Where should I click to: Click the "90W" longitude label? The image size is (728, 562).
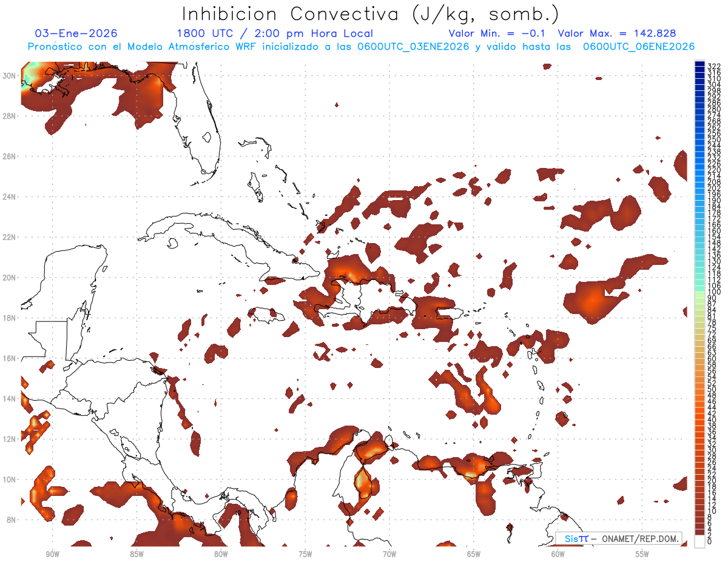pos(52,554)
